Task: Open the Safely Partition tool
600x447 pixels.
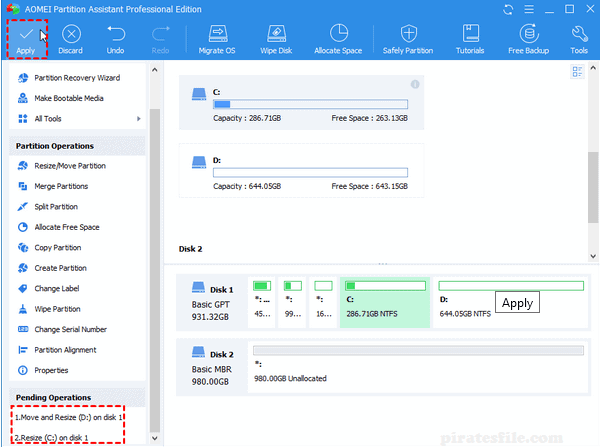Action: click(x=408, y=39)
